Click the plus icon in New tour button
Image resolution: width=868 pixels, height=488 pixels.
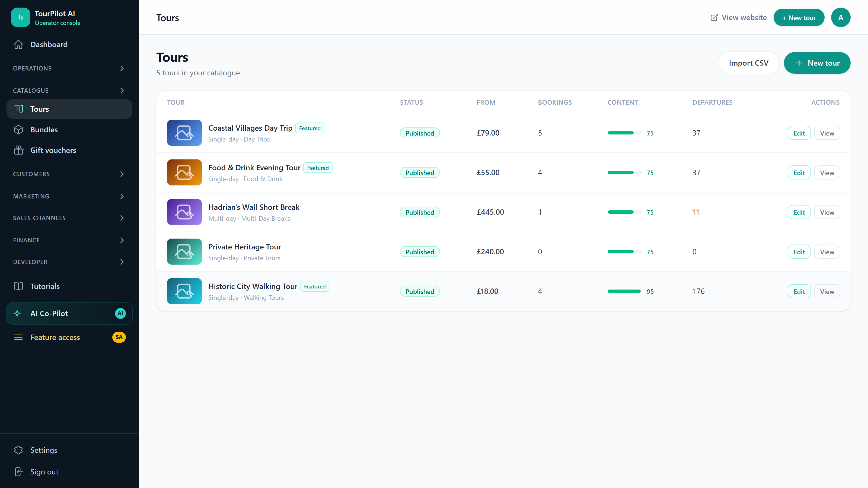tap(799, 63)
